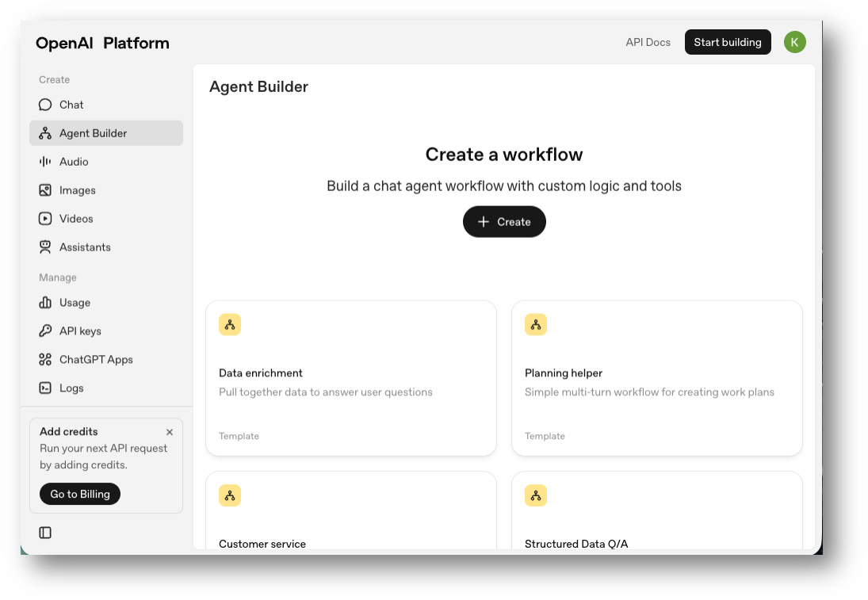Click the Assistants robot icon in sidebar
The image size is (868, 600).
click(x=45, y=247)
